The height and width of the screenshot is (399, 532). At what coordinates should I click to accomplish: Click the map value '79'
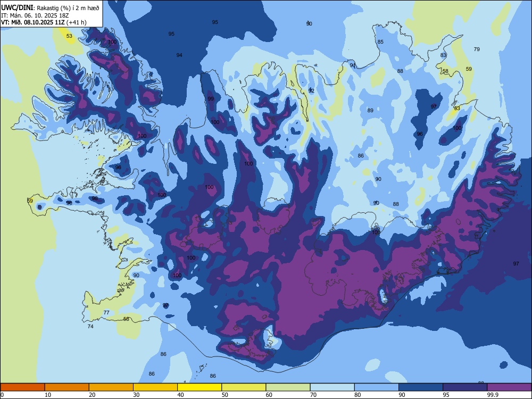click(x=477, y=49)
